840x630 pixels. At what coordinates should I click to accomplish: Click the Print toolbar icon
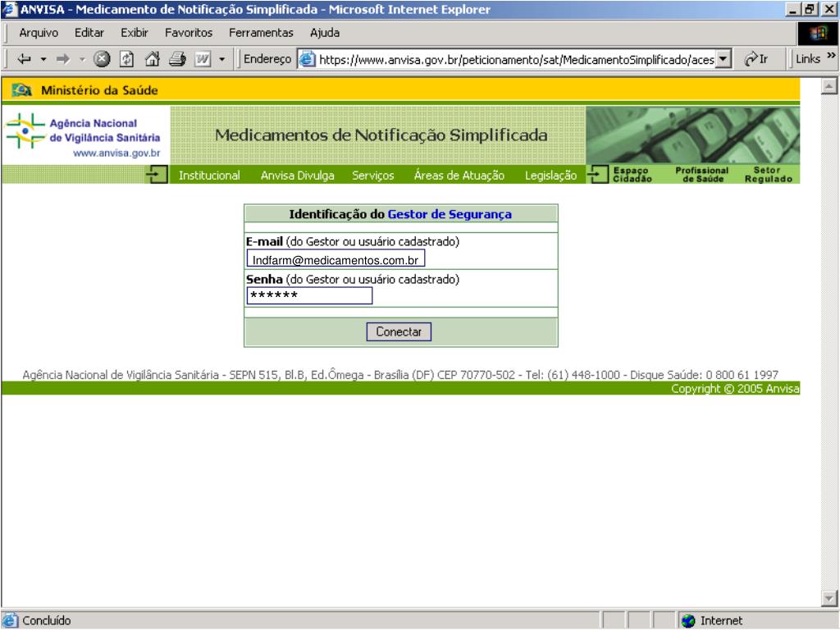coord(177,59)
